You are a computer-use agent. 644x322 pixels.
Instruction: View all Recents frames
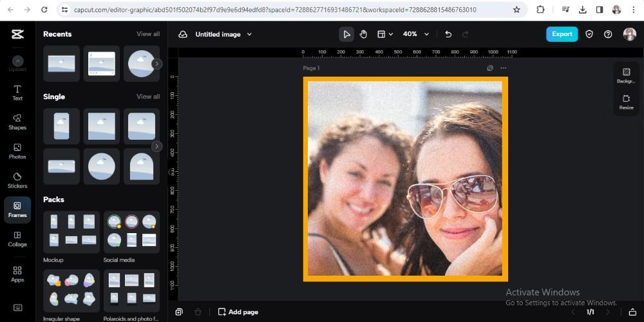coord(148,34)
